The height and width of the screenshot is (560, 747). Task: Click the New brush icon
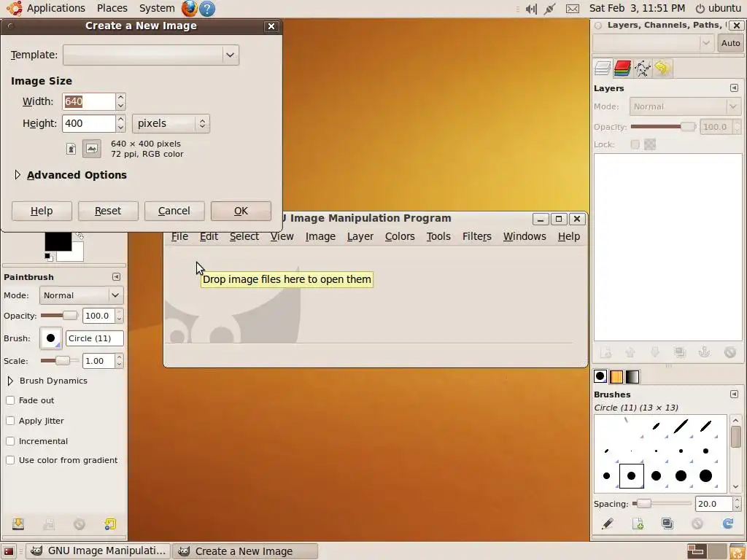pos(638,524)
